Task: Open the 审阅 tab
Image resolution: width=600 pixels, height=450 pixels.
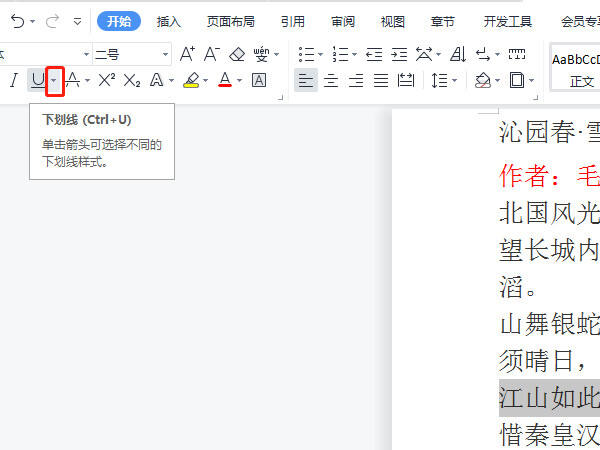Action: pyautogui.click(x=343, y=22)
